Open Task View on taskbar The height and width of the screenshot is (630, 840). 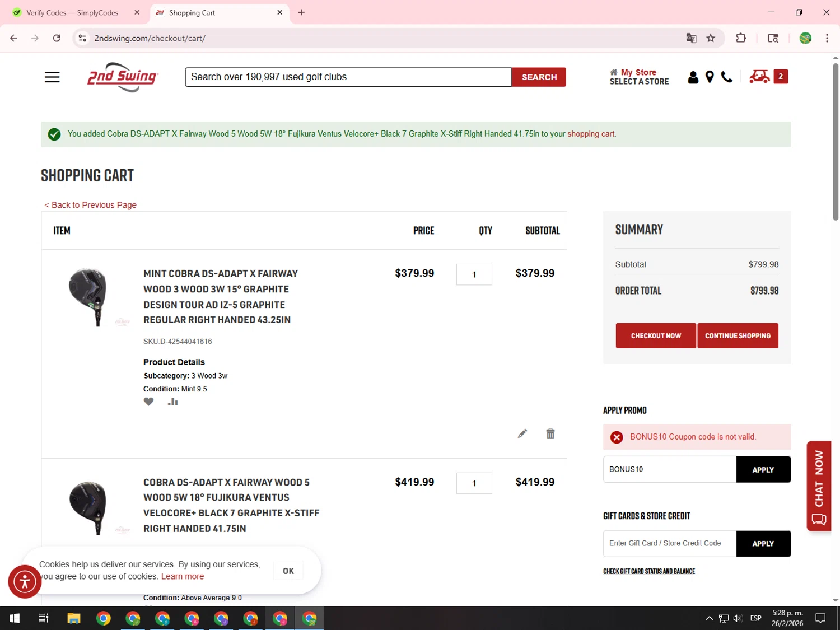(43, 618)
